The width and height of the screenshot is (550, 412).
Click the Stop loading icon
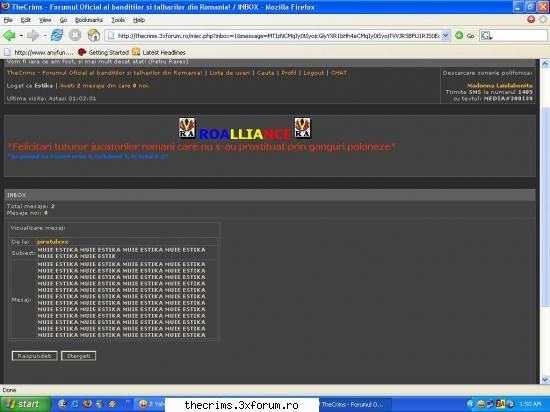click(75, 35)
